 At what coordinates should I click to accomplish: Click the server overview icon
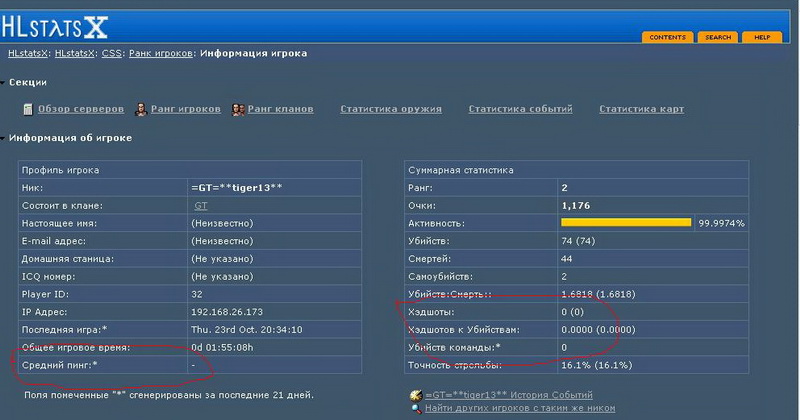click(x=28, y=109)
